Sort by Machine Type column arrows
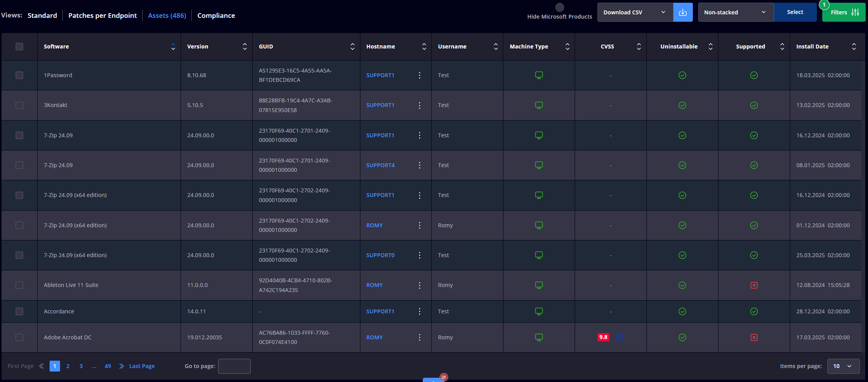The height and width of the screenshot is (382, 868). (x=568, y=47)
